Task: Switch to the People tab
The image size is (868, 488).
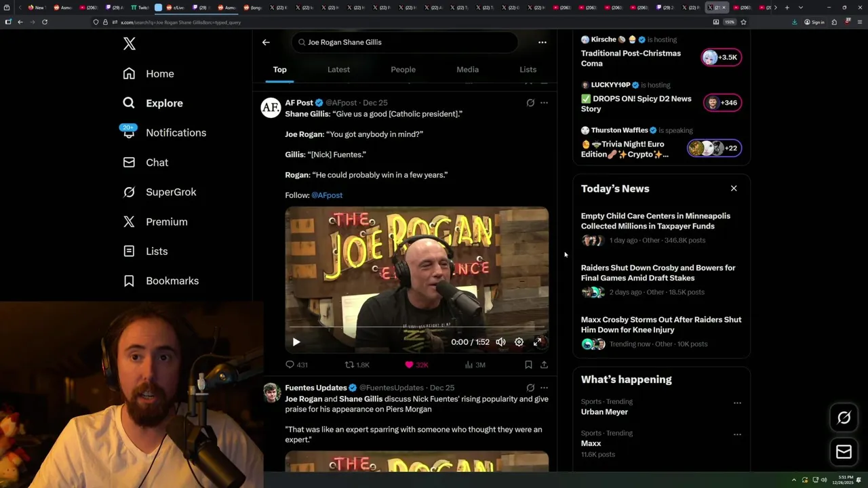Action: [403, 70]
